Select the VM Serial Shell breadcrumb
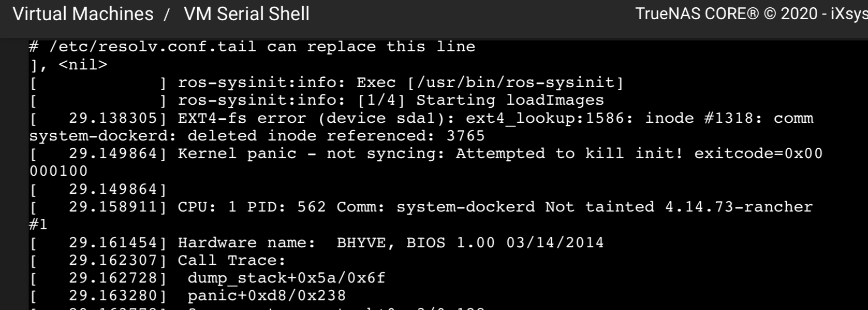868x310 pixels. click(246, 14)
